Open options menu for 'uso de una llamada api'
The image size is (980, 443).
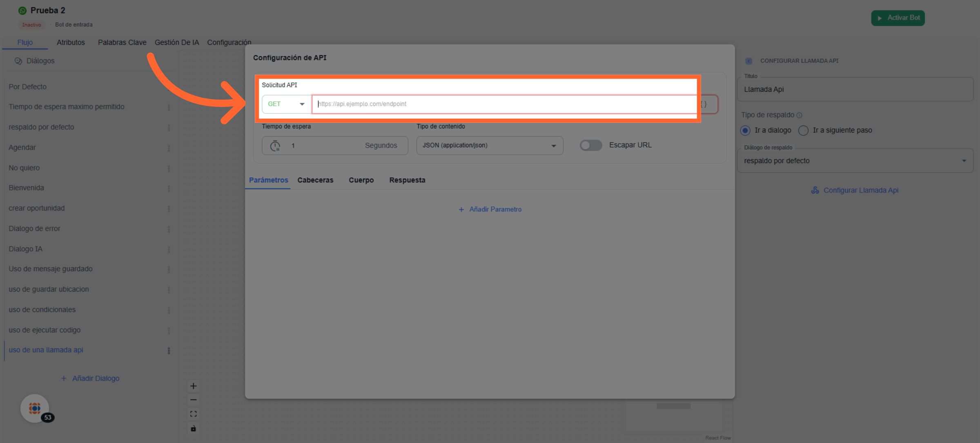[x=169, y=350]
